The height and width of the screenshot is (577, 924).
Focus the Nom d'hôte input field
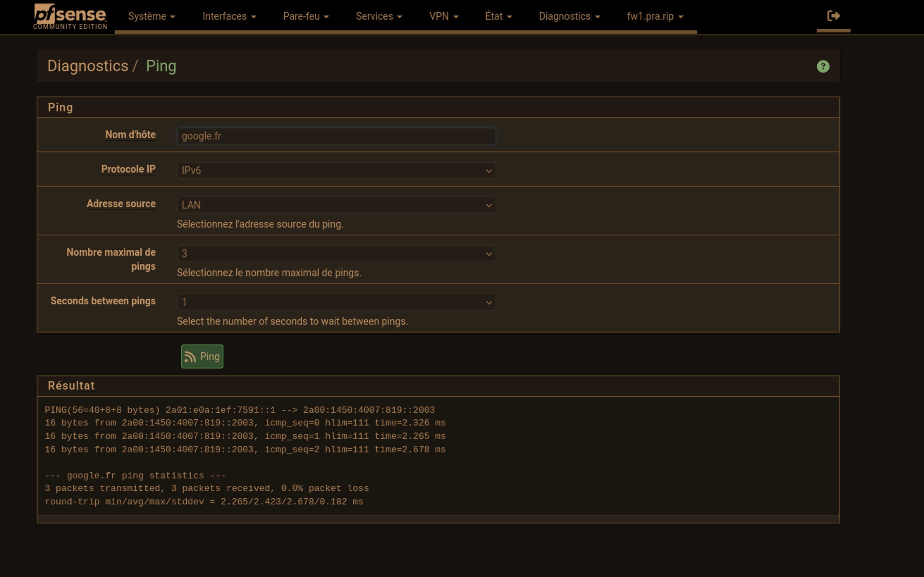336,136
